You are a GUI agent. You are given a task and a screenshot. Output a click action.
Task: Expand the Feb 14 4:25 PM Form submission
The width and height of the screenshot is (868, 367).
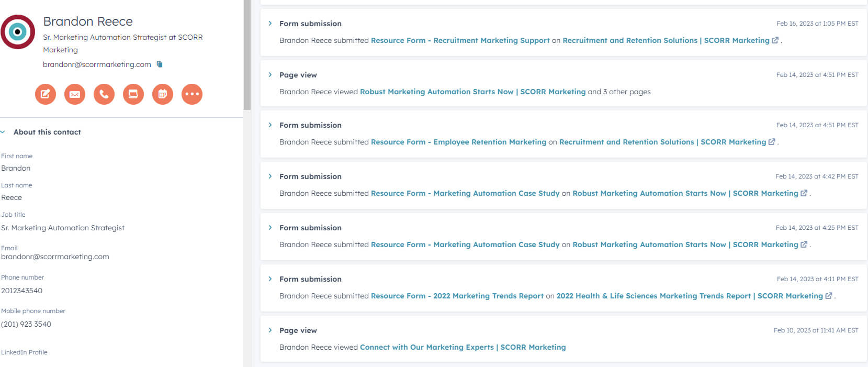pyautogui.click(x=270, y=228)
